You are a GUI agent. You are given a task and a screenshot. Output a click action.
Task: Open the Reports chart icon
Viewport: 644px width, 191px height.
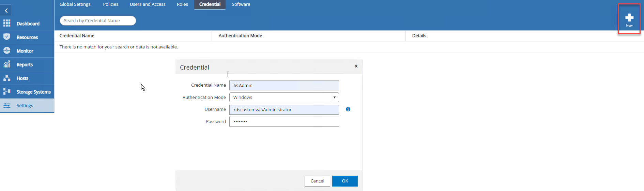[x=7, y=64]
